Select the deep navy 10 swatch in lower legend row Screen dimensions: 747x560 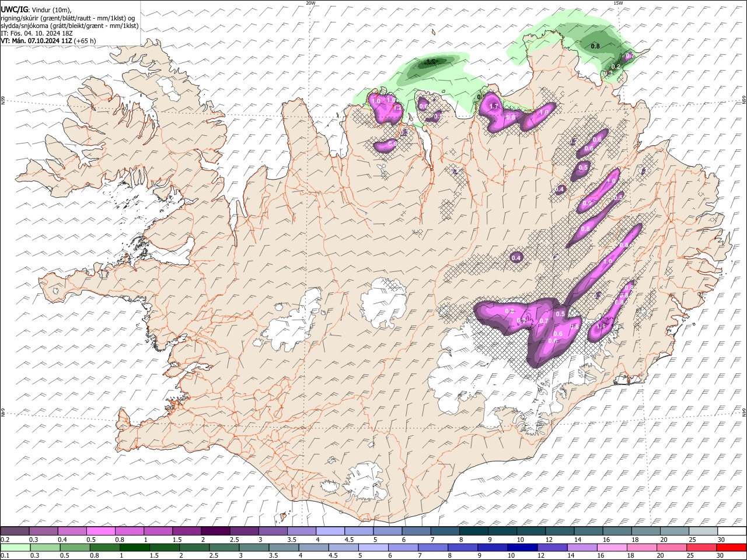click(x=523, y=547)
